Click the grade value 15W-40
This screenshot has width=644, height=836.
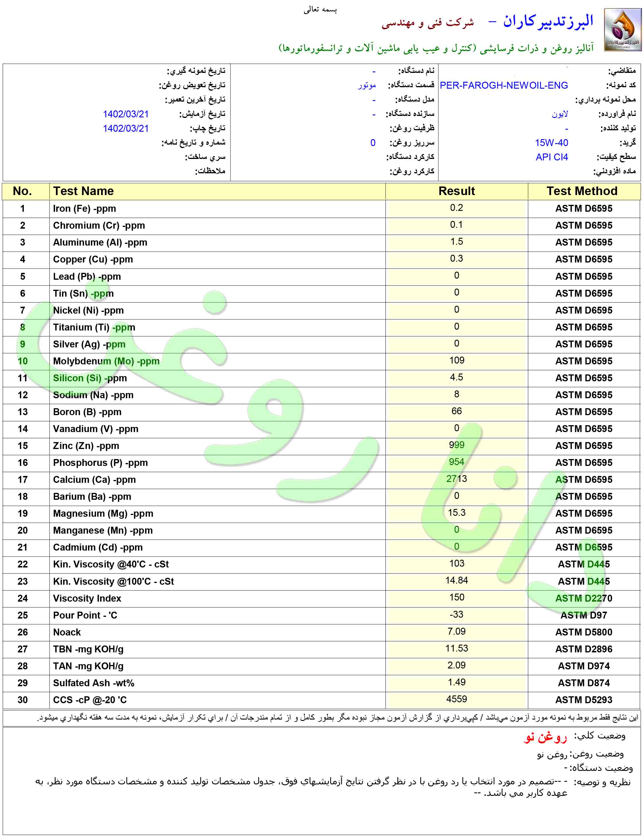pyautogui.click(x=551, y=143)
